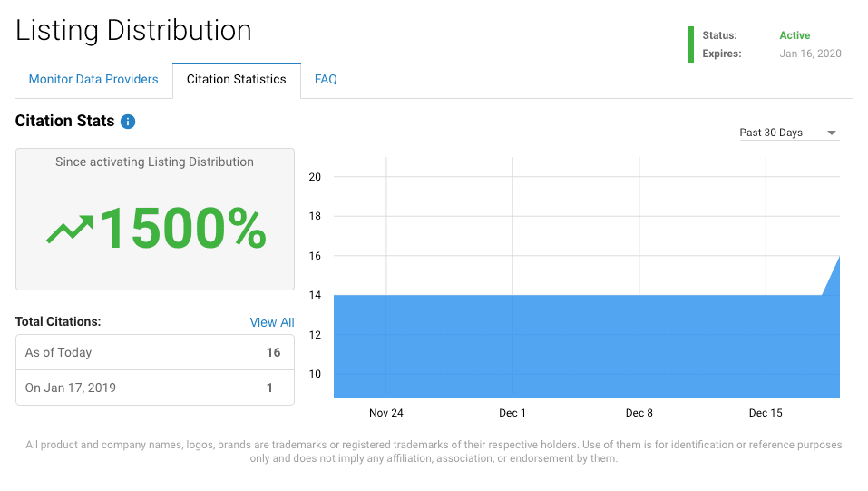
Task: Click the 1500% growth figure
Action: (182, 229)
